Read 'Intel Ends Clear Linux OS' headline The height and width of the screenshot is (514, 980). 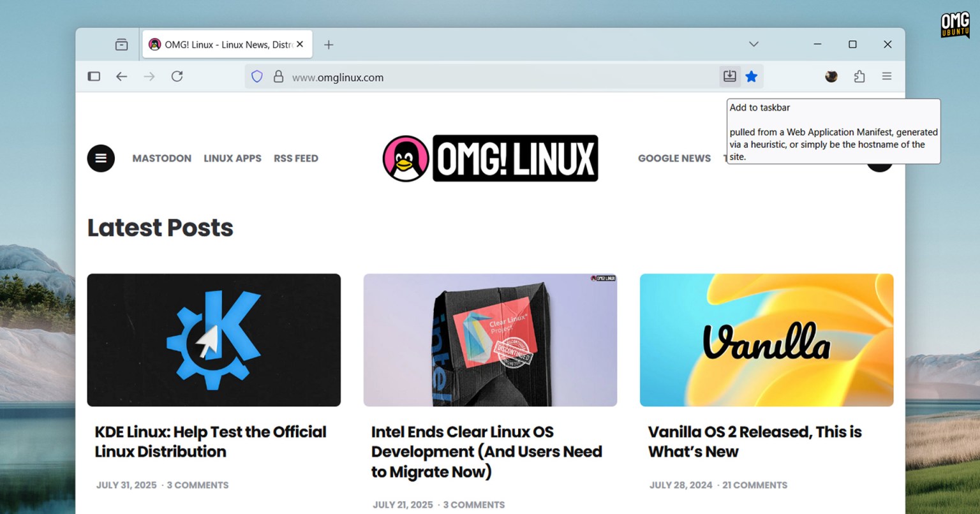tap(487, 452)
